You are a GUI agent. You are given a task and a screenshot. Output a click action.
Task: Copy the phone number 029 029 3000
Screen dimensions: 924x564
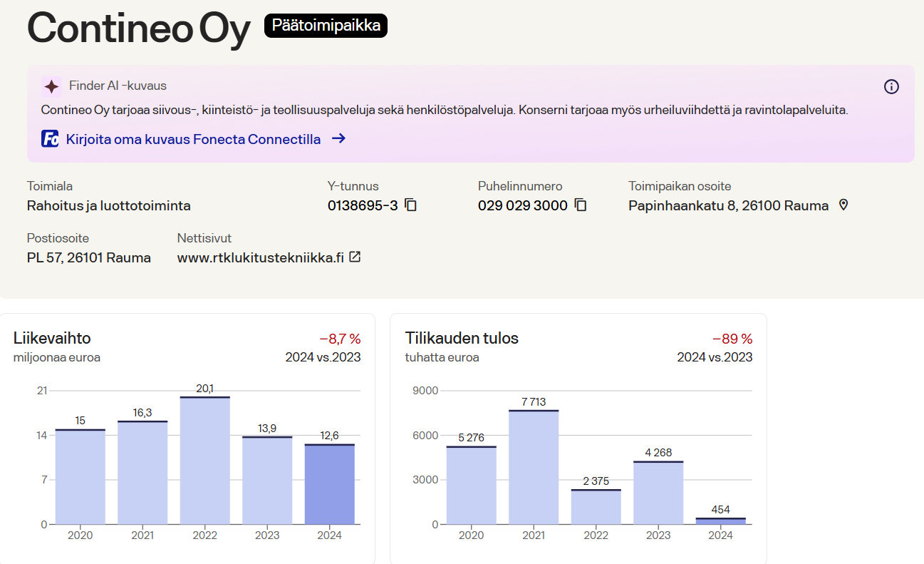581,205
